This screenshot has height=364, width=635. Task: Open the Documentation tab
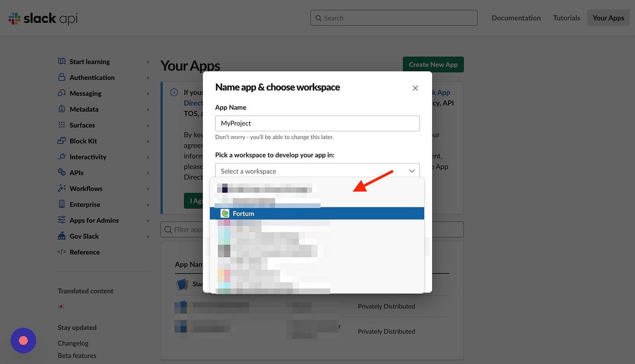pyautogui.click(x=516, y=17)
